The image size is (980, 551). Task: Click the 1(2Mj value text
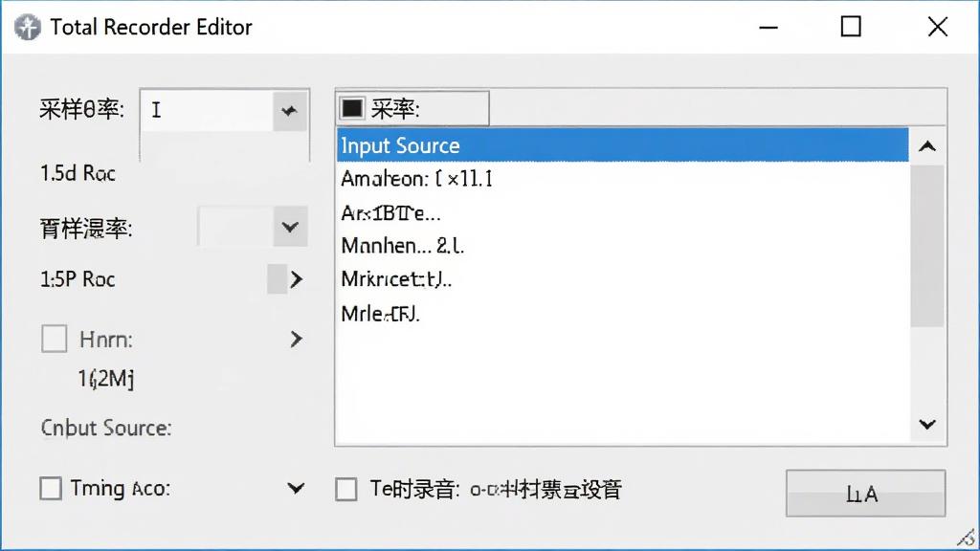pyautogui.click(x=105, y=379)
